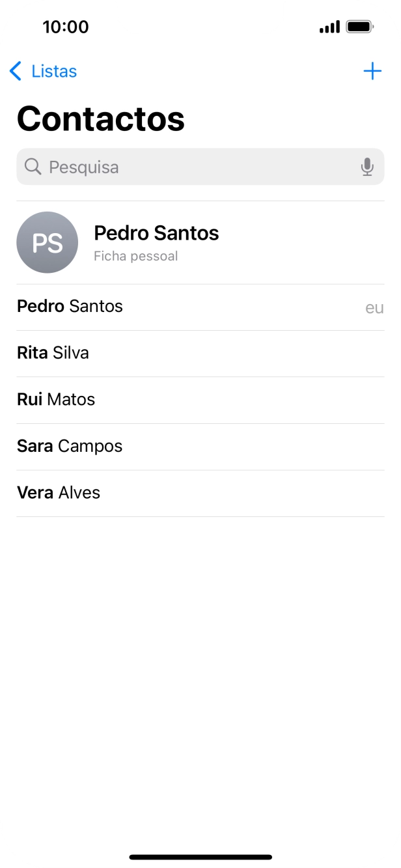Tap the back chevron next to Listas

tap(16, 72)
